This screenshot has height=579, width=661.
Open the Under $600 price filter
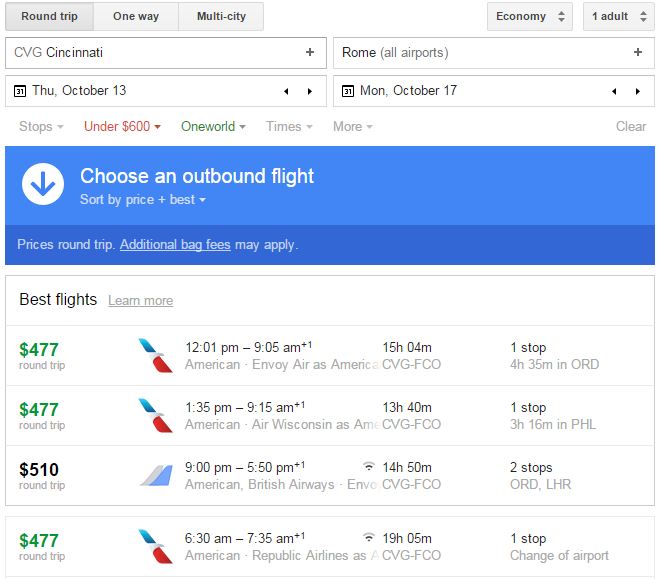point(122,127)
